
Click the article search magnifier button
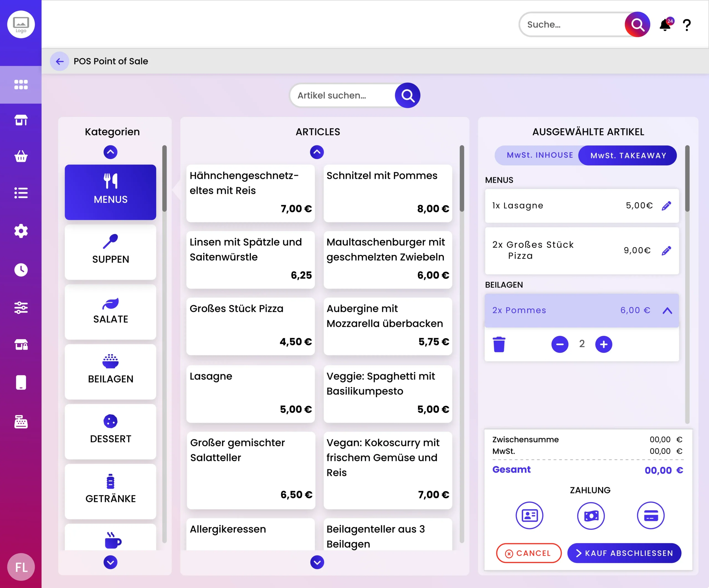pyautogui.click(x=407, y=95)
